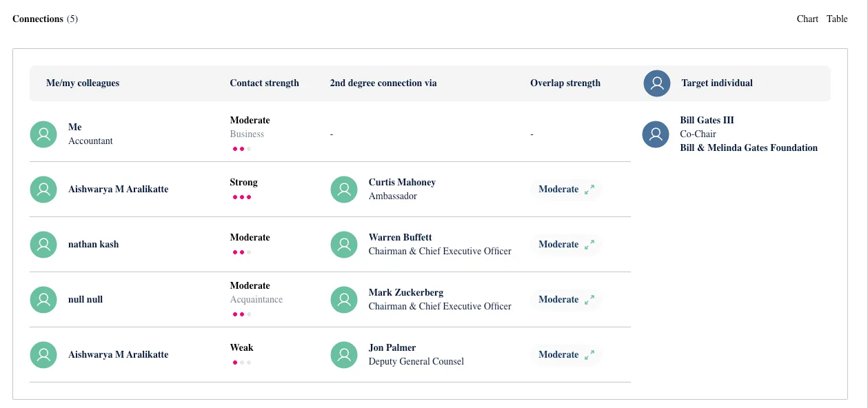Viewport: 868px width, 408px height.
Task: Click the Bill Gates III avatar icon
Action: click(656, 134)
